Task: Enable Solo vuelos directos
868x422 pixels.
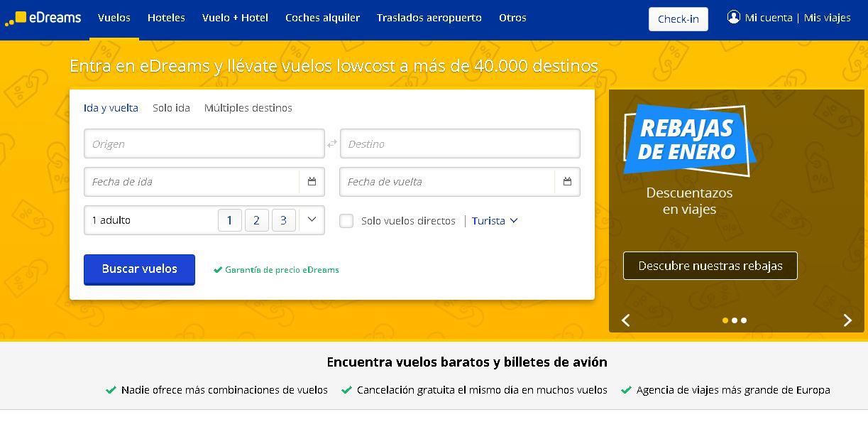Action: click(346, 221)
